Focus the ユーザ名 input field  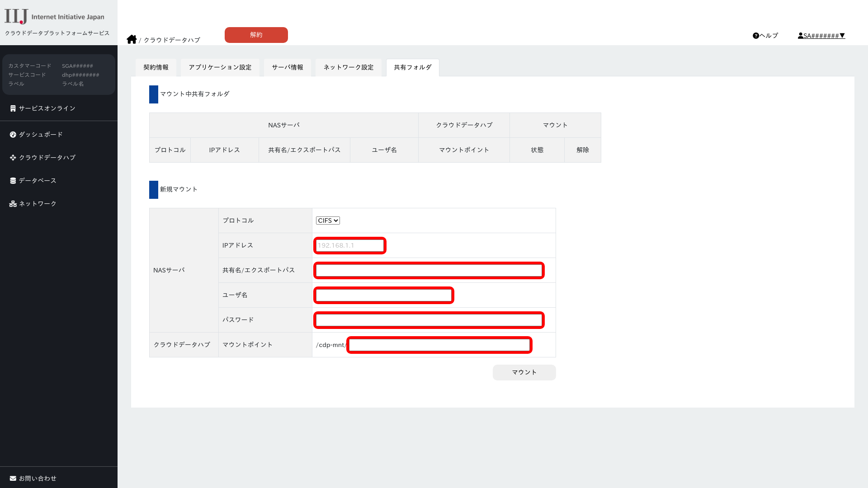[384, 295]
